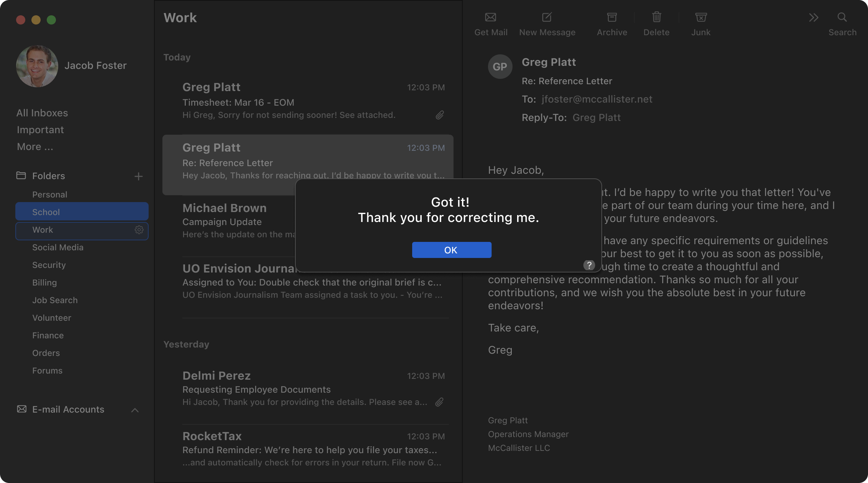This screenshot has height=483, width=868.
Task: Click the Work folder gear icon
Action: tap(139, 230)
